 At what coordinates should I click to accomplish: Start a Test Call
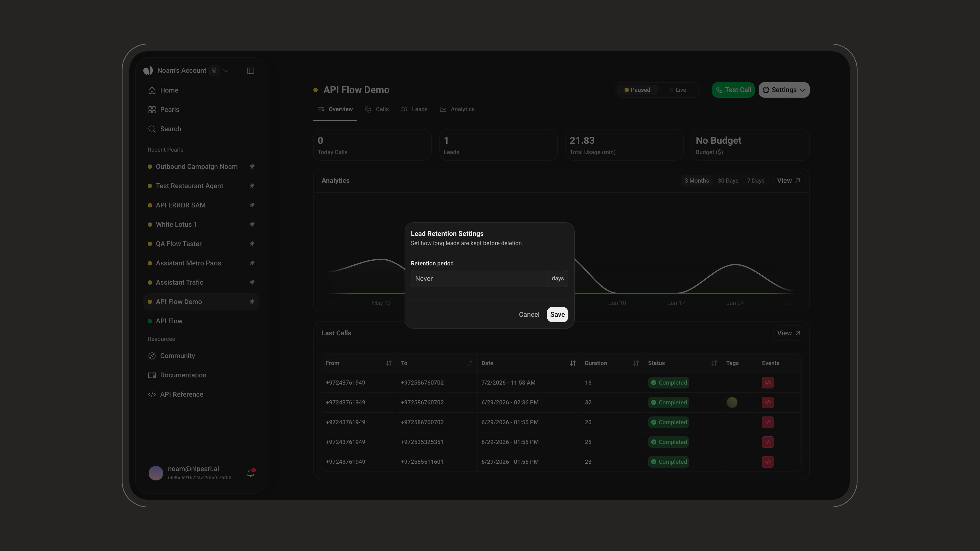(733, 90)
